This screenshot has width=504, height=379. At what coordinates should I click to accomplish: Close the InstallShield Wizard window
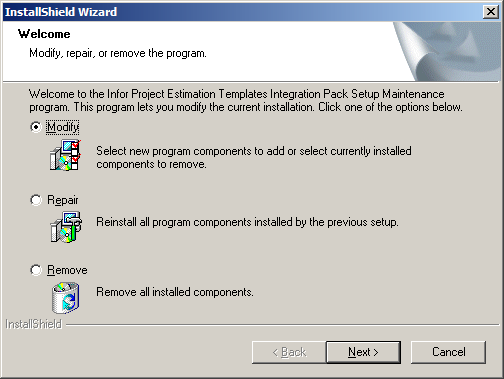pos(491,12)
